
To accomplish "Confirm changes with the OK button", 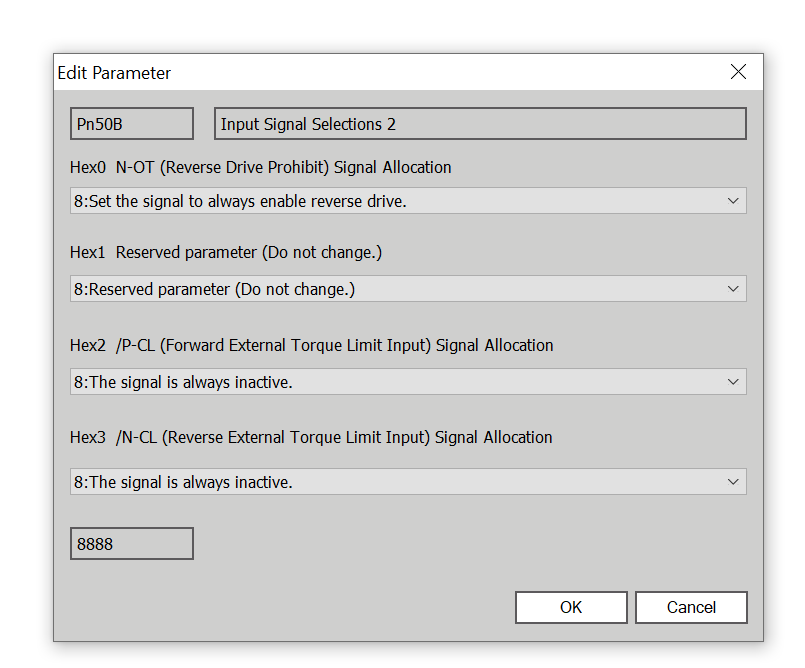I will pyautogui.click(x=571, y=607).
